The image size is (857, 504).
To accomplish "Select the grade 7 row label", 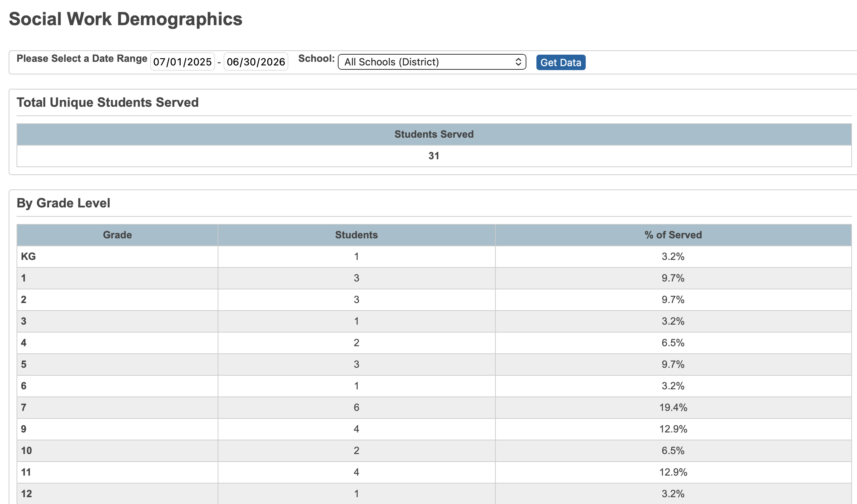I will 24,407.
